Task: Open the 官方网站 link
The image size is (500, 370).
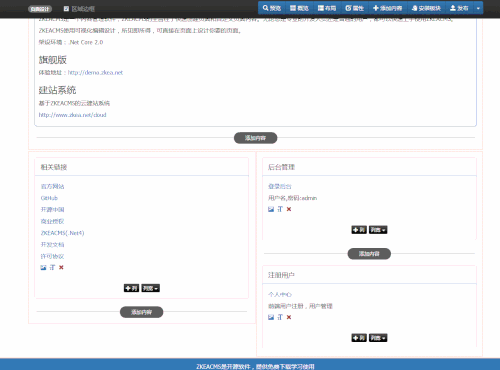Action: point(52,186)
